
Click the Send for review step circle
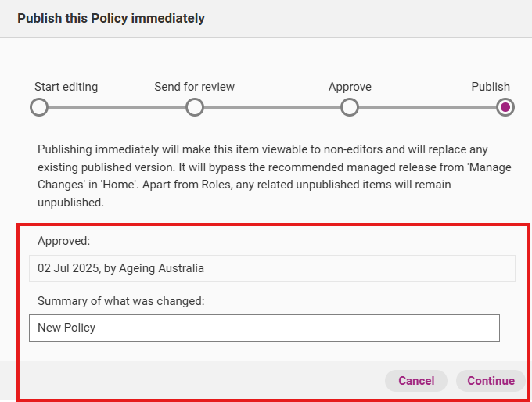click(195, 107)
